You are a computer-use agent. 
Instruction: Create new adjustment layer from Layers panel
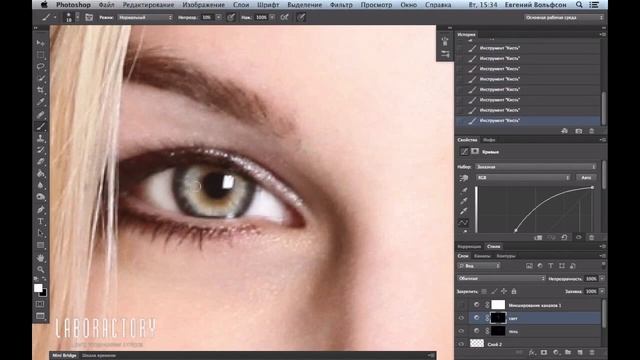556,353
